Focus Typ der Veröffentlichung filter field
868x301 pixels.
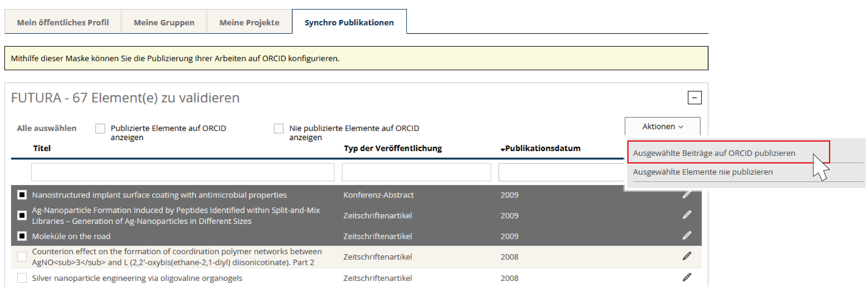(x=416, y=172)
